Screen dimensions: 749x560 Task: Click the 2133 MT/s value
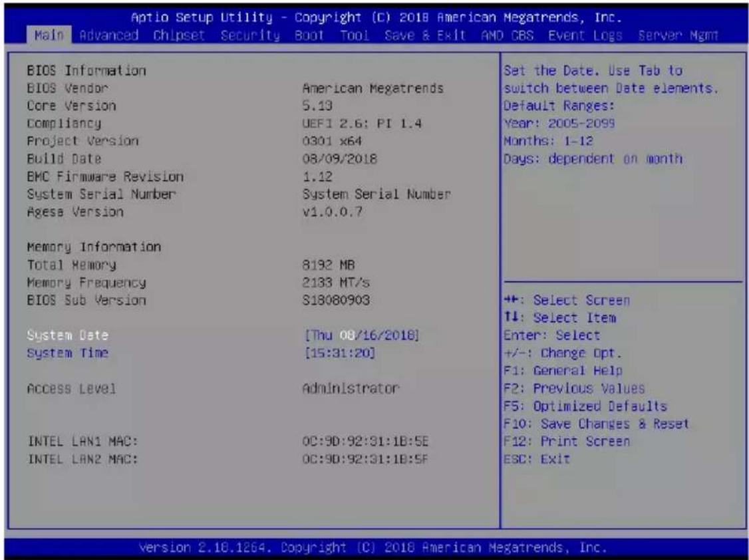(x=337, y=282)
